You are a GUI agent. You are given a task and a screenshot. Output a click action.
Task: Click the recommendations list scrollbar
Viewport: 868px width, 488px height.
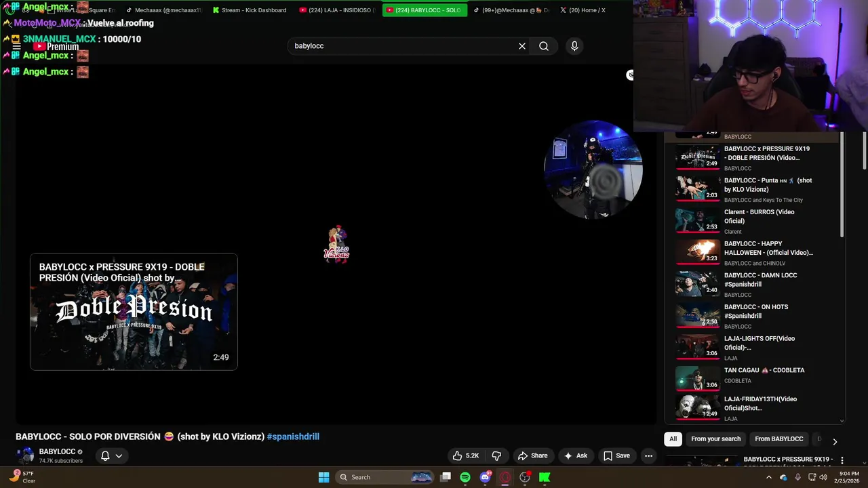(x=842, y=184)
